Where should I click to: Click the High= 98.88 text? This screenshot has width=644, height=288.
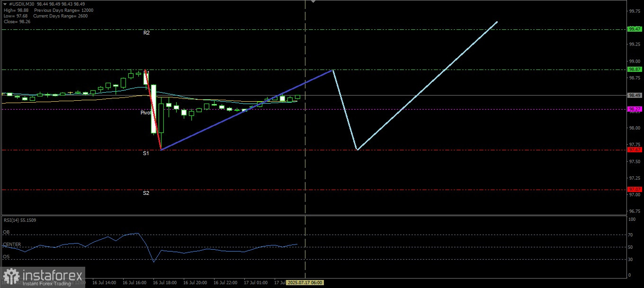point(16,10)
